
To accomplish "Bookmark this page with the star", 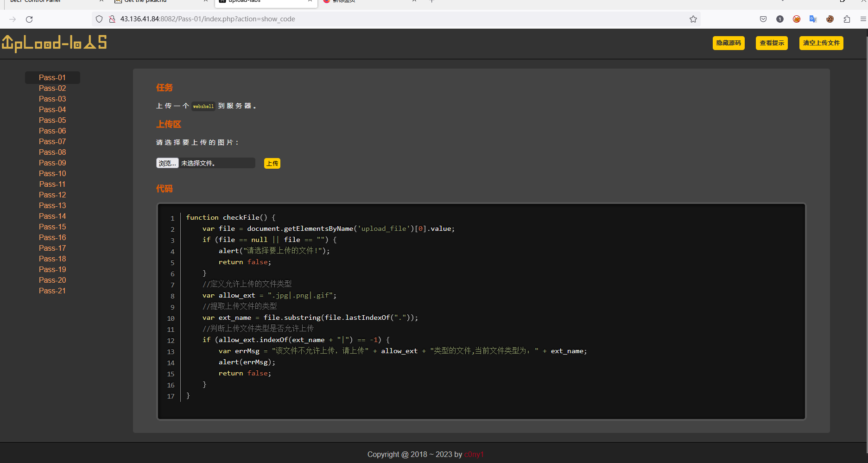I will click(693, 19).
